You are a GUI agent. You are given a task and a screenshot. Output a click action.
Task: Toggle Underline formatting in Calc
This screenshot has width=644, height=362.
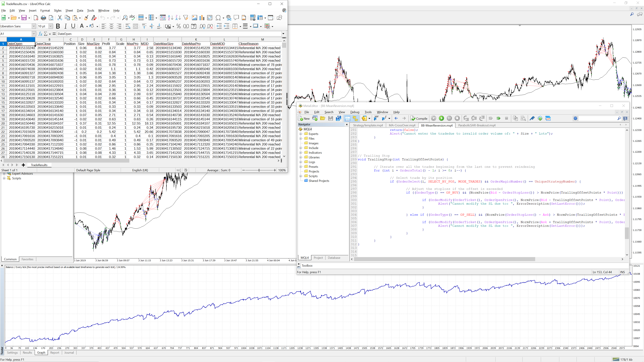[73, 26]
